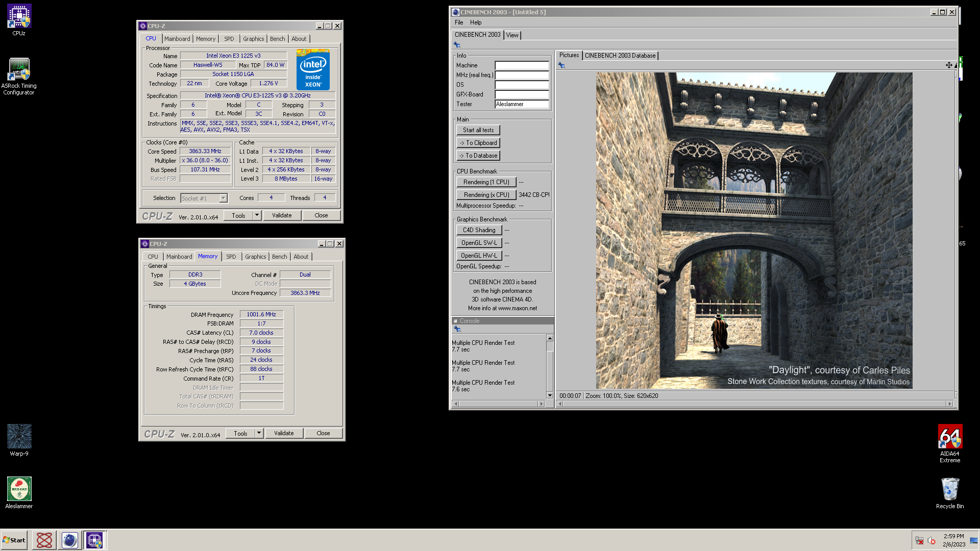The width and height of the screenshot is (980, 551).
Task: Click the Windows Start button
Action: click(x=14, y=540)
